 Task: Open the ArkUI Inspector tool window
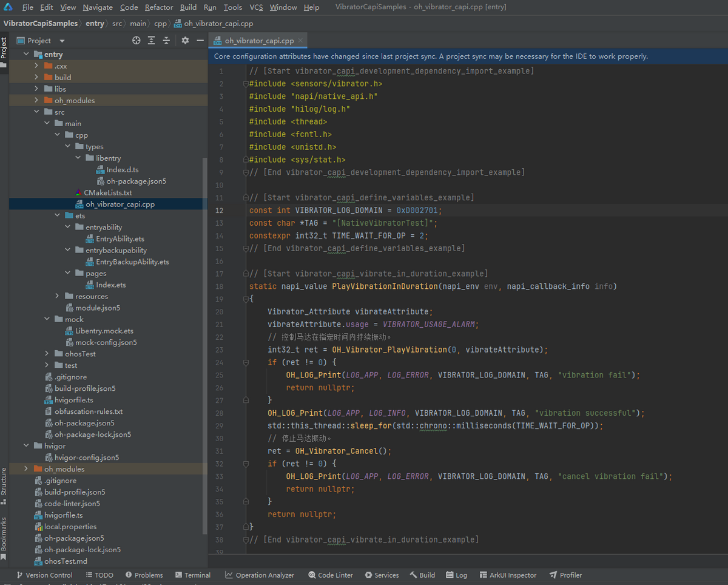click(x=507, y=575)
